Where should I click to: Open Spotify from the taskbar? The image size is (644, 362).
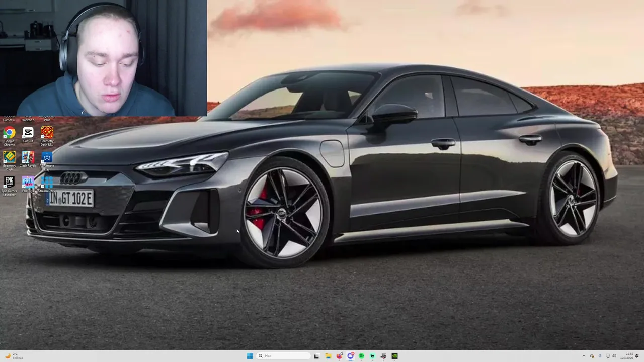pyautogui.click(x=361, y=356)
